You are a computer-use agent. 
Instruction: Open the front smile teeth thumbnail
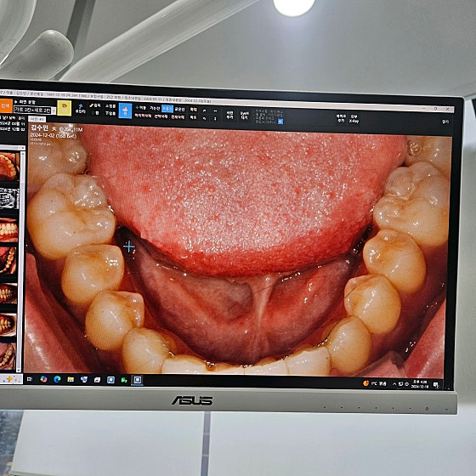point(8,230)
